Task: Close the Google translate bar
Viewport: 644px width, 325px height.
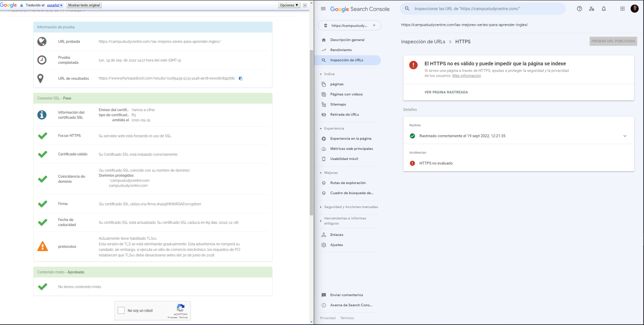Action: pyautogui.click(x=305, y=5)
